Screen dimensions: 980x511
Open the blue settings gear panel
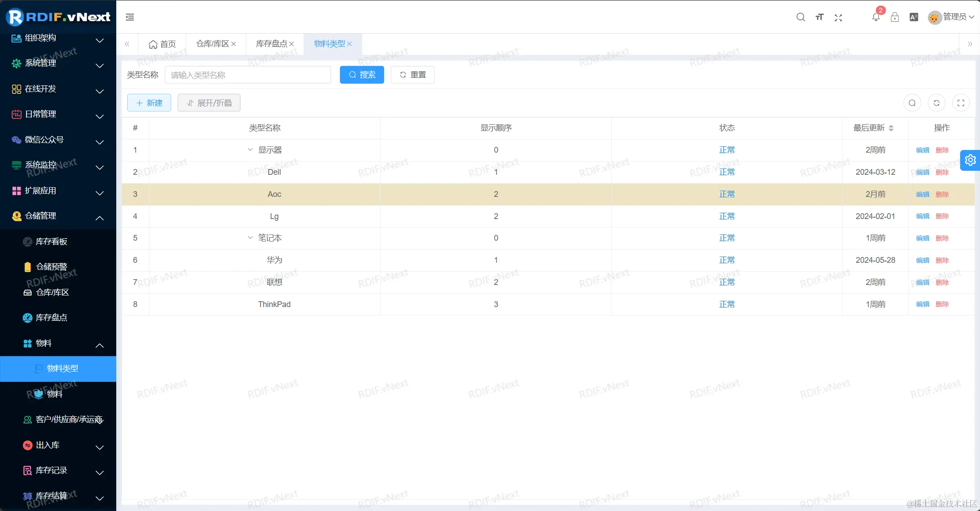click(x=970, y=160)
